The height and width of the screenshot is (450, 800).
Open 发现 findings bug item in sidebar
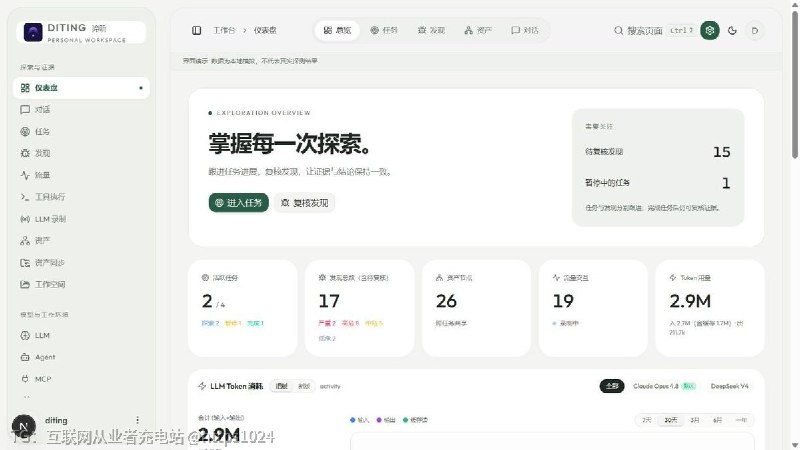click(81, 153)
